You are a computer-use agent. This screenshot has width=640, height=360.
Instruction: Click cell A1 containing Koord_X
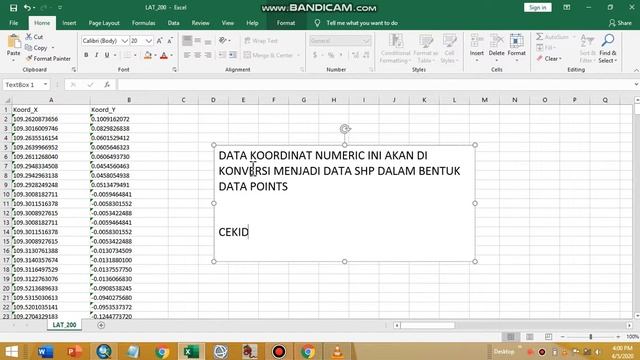(x=51, y=109)
